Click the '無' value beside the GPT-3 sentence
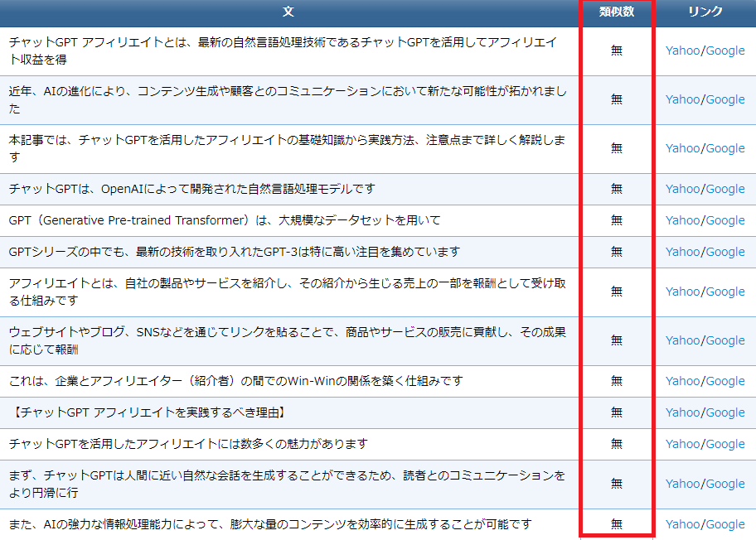The width and height of the screenshot is (756, 540). point(617,252)
